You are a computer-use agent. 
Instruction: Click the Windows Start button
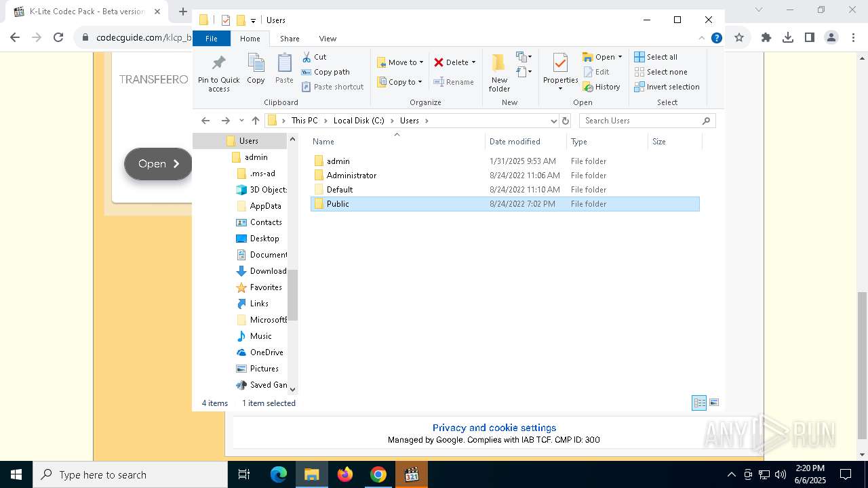click(16, 474)
